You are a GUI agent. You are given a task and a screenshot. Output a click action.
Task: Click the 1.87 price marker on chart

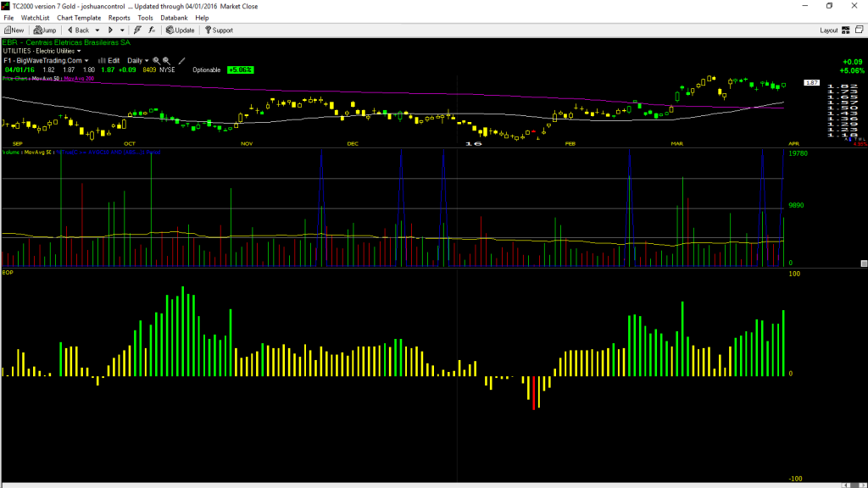pos(811,82)
